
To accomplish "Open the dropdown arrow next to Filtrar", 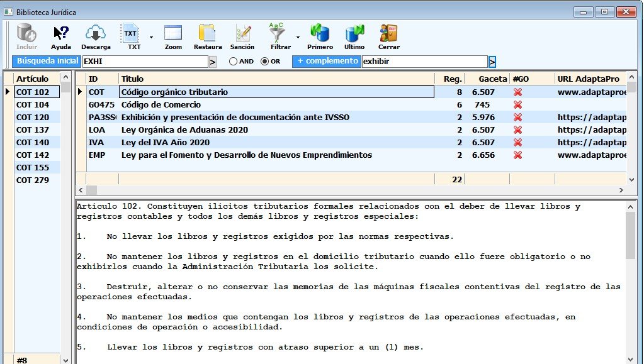I will click(x=297, y=38).
